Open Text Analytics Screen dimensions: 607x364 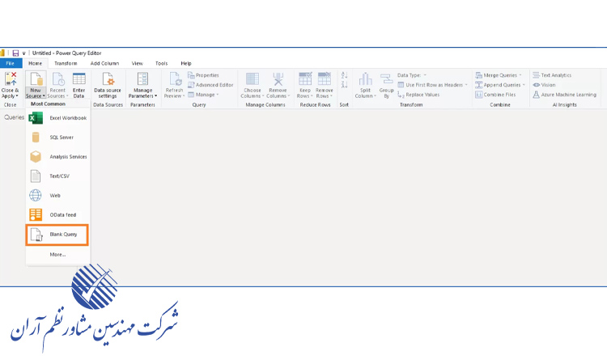tap(552, 75)
